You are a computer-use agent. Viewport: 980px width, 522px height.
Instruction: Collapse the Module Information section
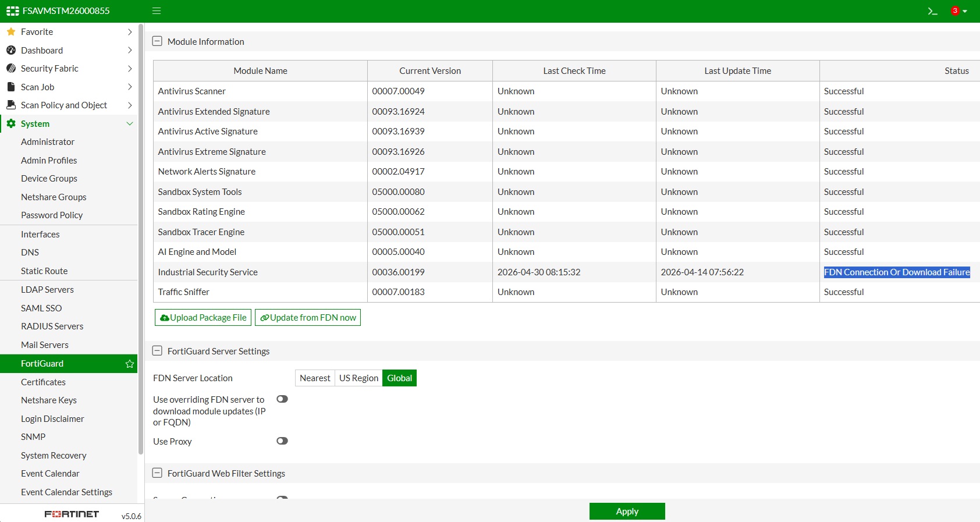pos(157,41)
